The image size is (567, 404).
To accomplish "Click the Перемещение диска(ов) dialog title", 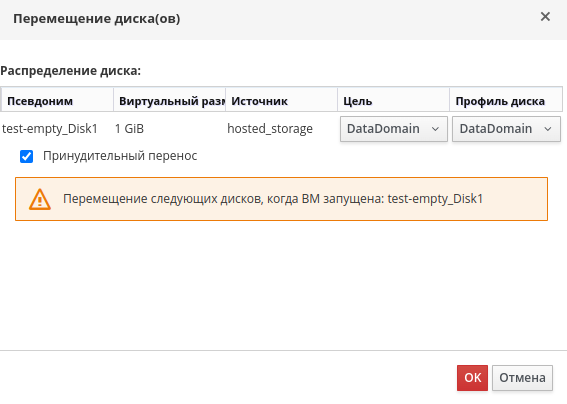I will pyautogui.click(x=97, y=19).
